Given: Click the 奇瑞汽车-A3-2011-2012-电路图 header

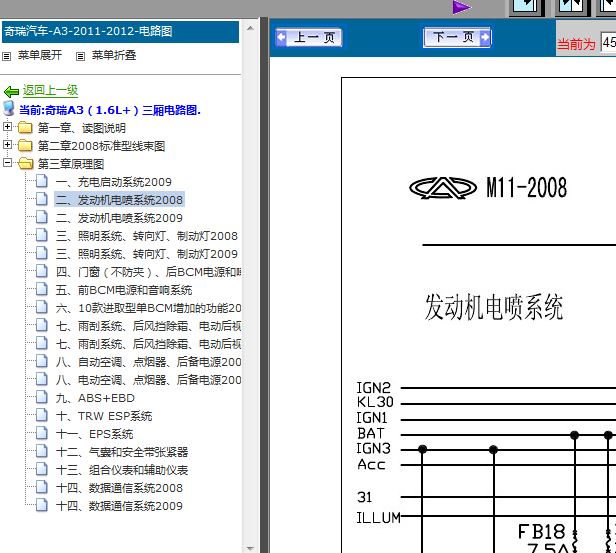Looking at the screenshot, I should point(120,31).
